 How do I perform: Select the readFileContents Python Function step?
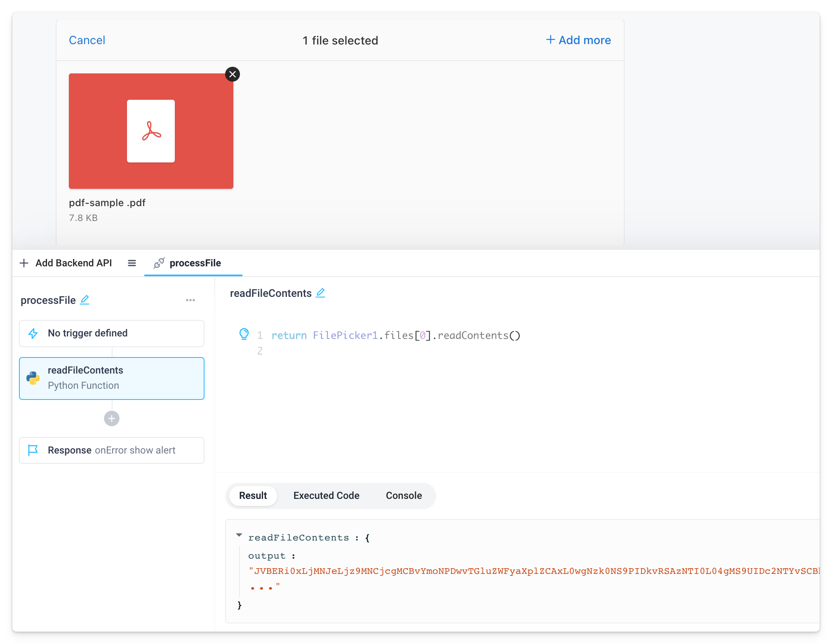pos(111,378)
